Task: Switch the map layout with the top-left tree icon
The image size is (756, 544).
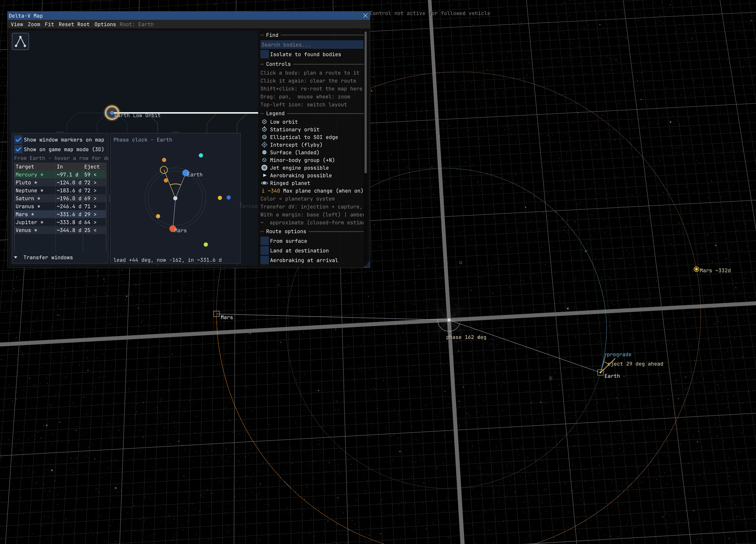Action: pyautogui.click(x=20, y=41)
